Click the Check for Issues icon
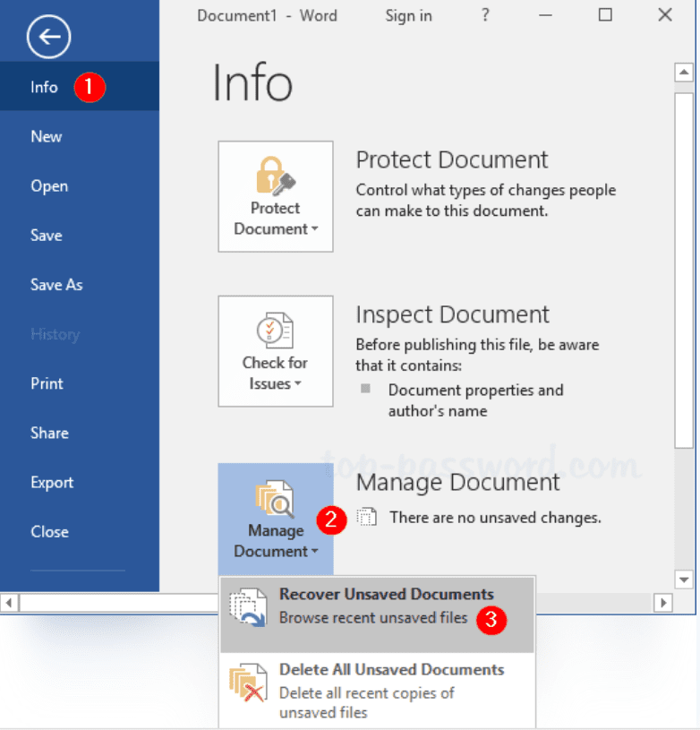700x730 pixels. click(275, 331)
